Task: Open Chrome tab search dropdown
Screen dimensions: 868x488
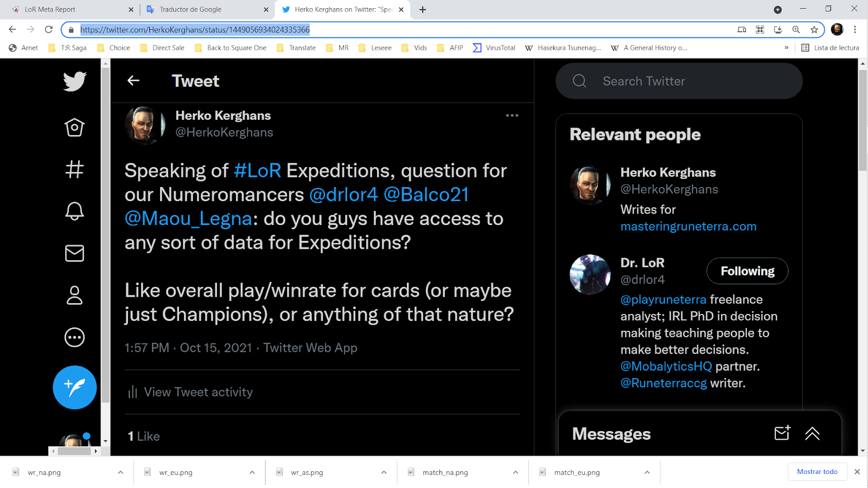Action: 777,9
